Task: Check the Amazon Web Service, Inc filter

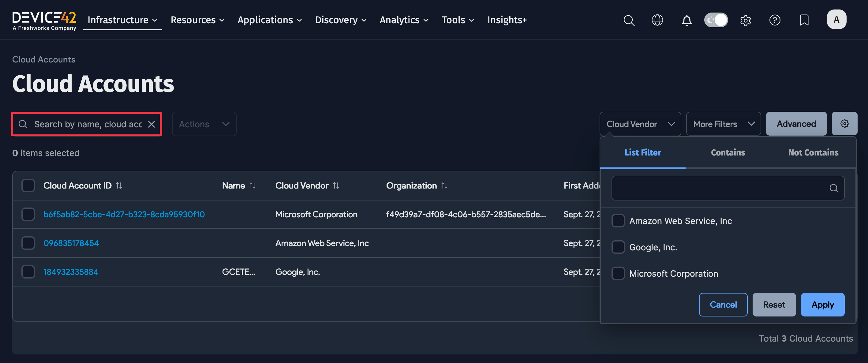Action: [x=618, y=221]
